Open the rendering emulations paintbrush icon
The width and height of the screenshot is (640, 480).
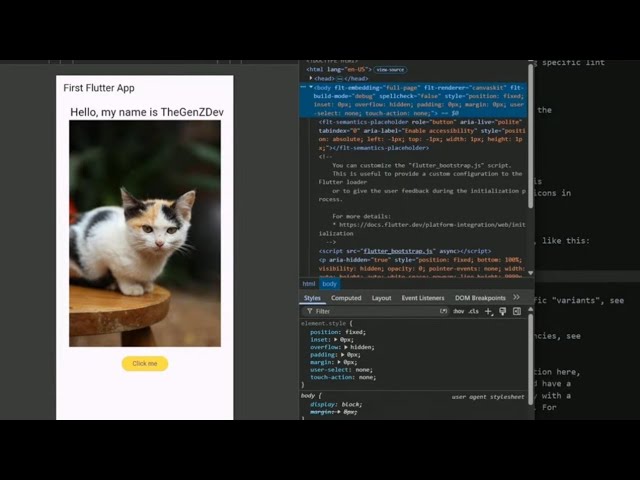point(502,311)
